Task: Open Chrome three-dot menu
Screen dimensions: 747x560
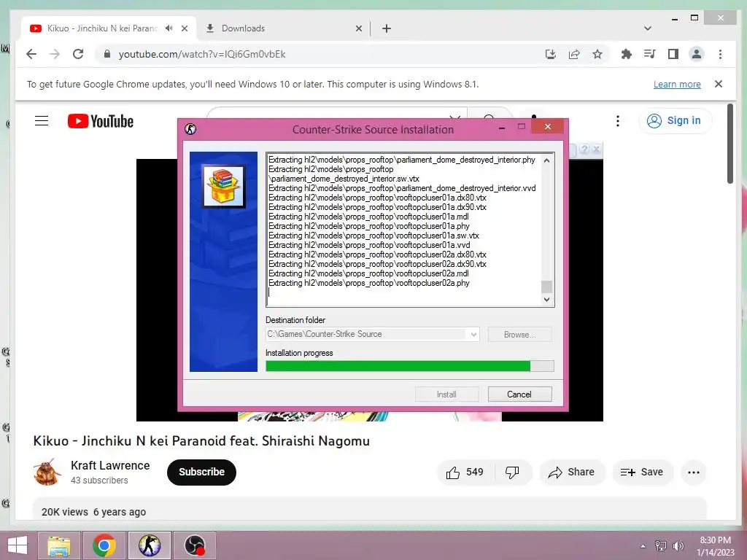Action: pos(720,54)
